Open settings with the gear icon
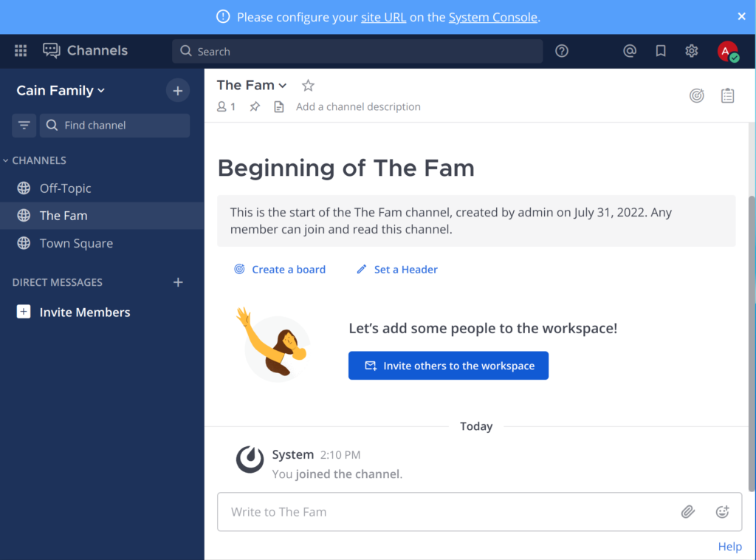Viewport: 756px width, 560px height. coord(692,51)
